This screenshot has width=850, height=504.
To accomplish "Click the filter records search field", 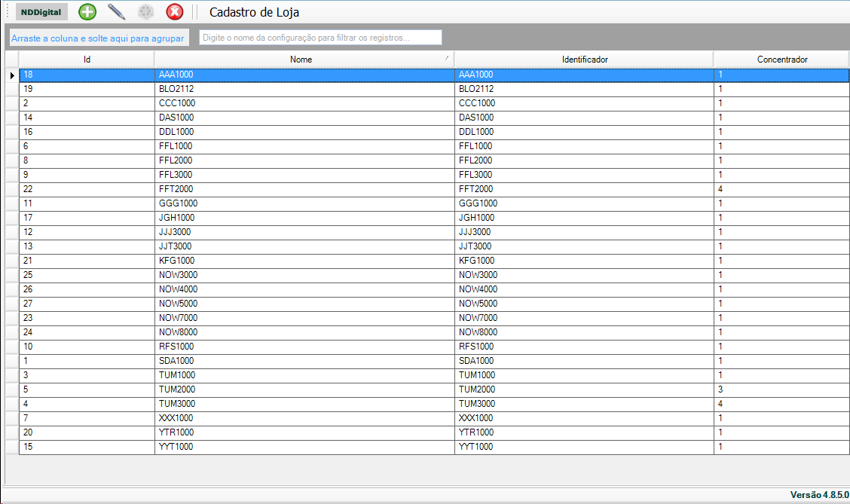I will coord(320,38).
